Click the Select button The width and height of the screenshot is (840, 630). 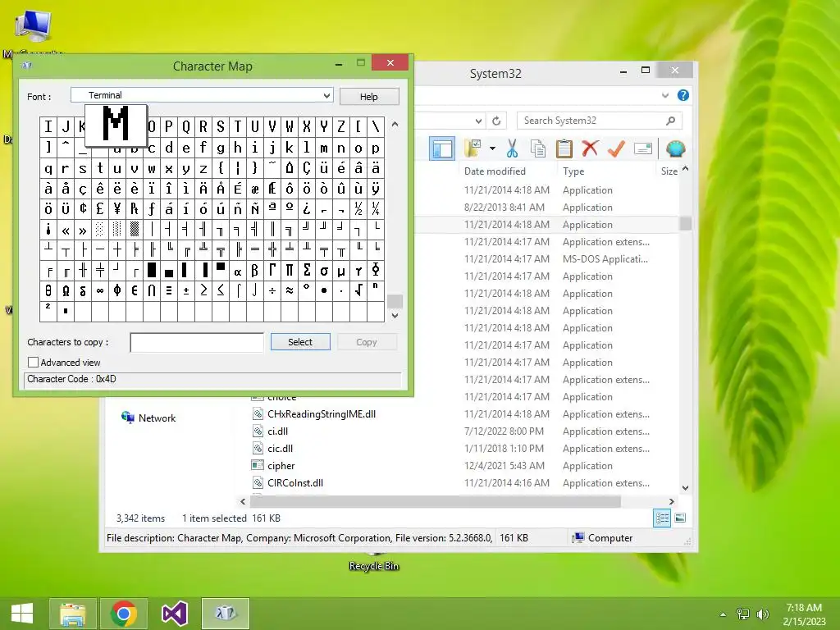[x=300, y=342]
